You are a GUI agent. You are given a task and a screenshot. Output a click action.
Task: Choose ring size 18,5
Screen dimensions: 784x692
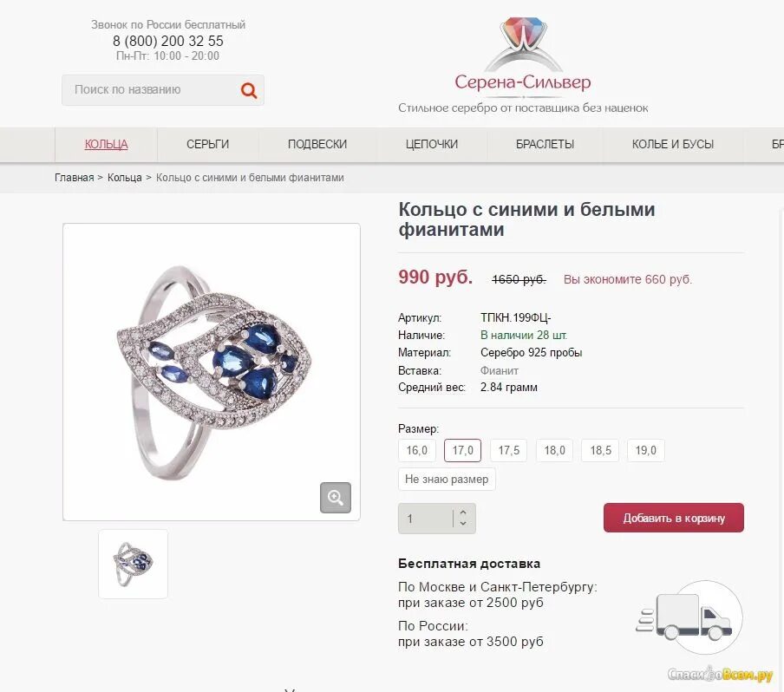pos(600,451)
